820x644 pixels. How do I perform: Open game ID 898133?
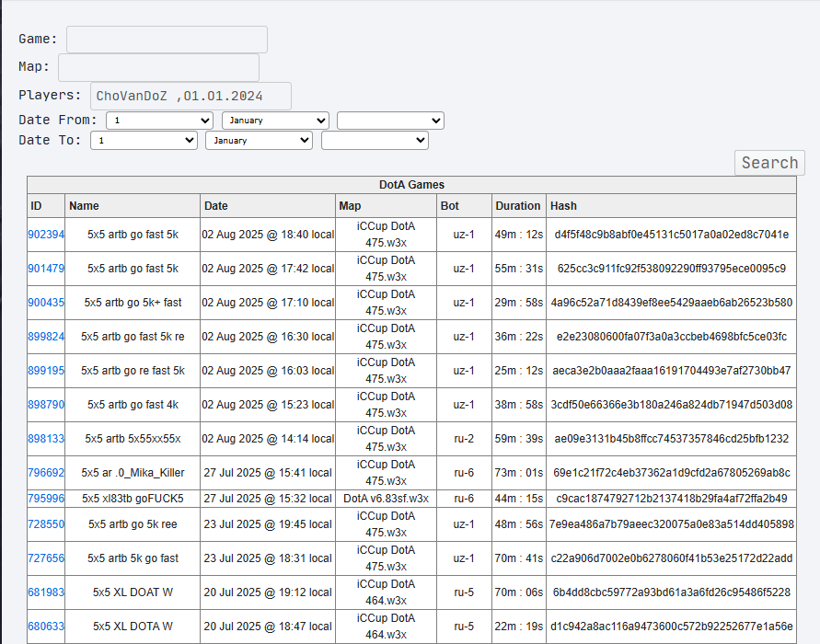pyautogui.click(x=46, y=438)
